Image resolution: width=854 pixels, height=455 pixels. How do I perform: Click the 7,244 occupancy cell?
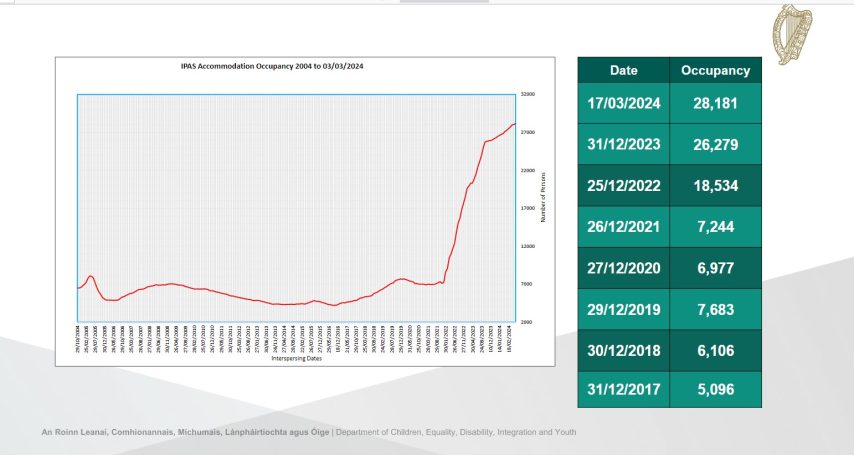[x=715, y=226]
